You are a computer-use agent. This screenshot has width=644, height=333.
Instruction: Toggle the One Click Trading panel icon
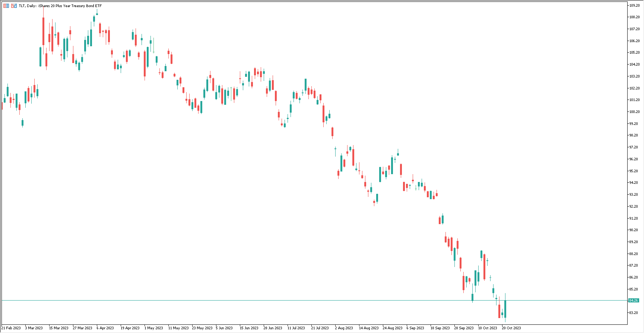coord(14,6)
